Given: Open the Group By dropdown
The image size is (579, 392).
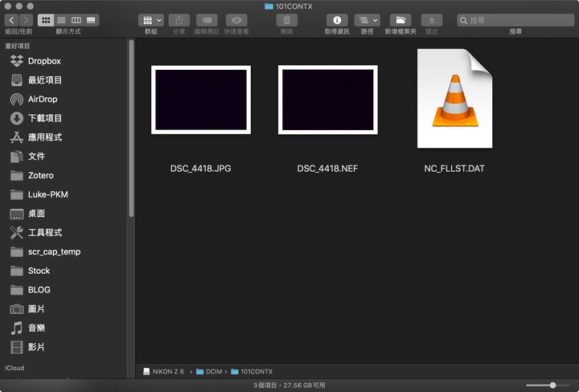Looking at the screenshot, I should point(150,20).
